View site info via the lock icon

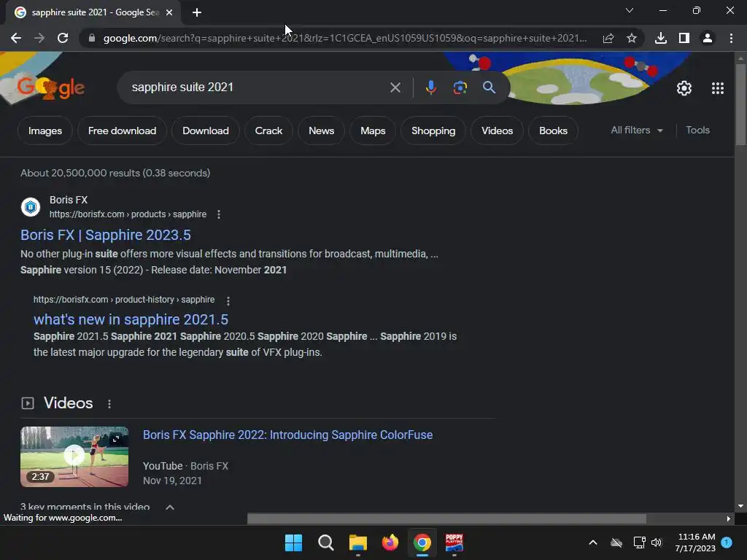[x=92, y=38]
